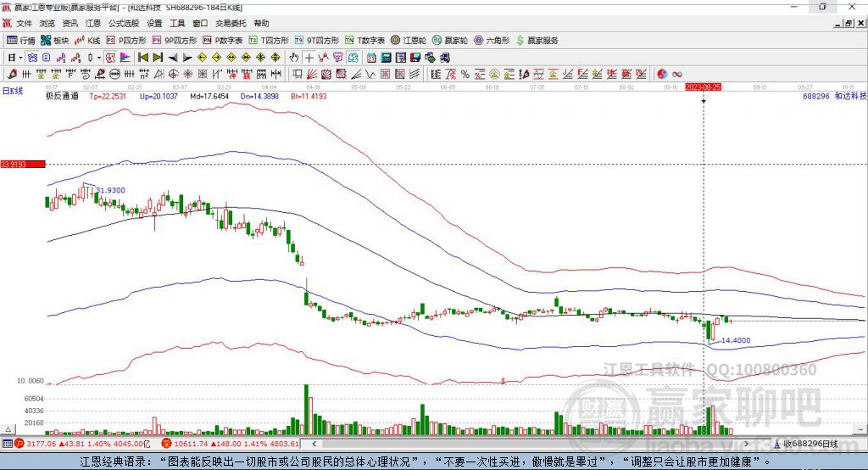This screenshot has width=868, height=470.
Task: Click the up triangle expander by volume panel
Action: click(x=8, y=429)
